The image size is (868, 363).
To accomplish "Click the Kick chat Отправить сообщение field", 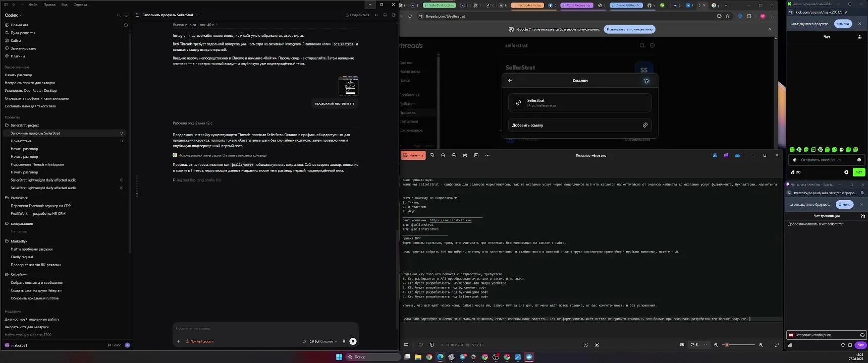I will click(x=827, y=160).
